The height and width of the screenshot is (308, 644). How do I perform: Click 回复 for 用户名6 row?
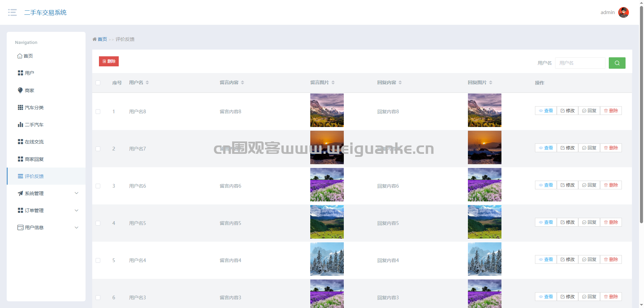click(x=589, y=185)
